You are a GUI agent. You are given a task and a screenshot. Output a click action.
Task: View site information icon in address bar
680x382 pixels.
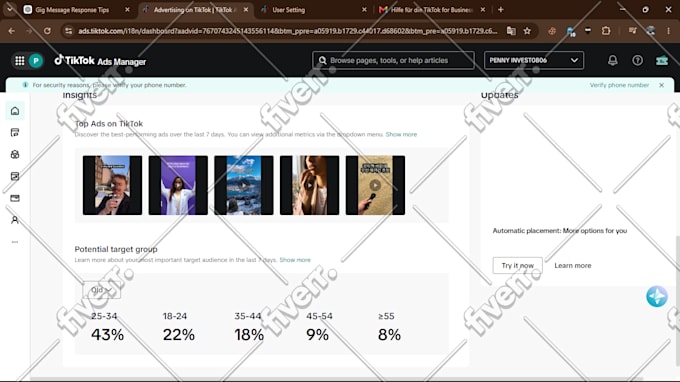[69, 31]
